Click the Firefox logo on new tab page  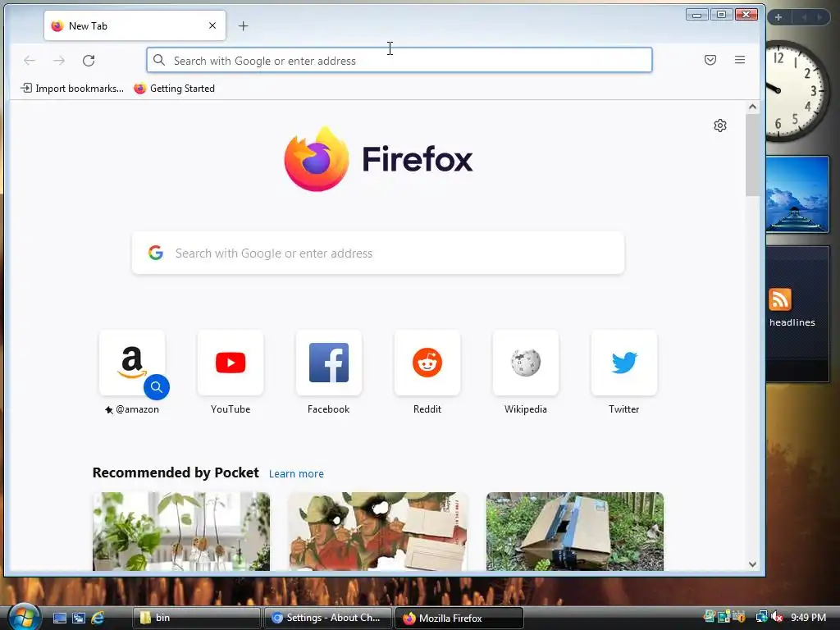378,158
